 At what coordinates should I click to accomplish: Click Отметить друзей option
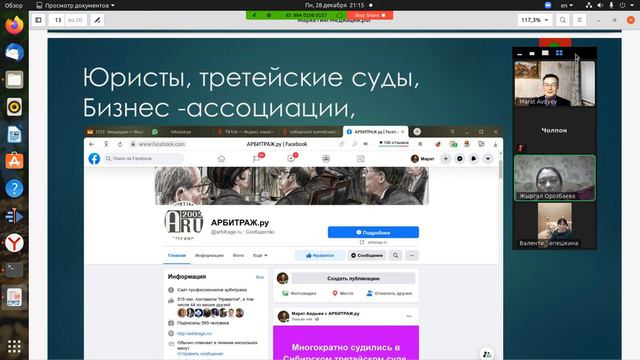pyautogui.click(x=389, y=293)
